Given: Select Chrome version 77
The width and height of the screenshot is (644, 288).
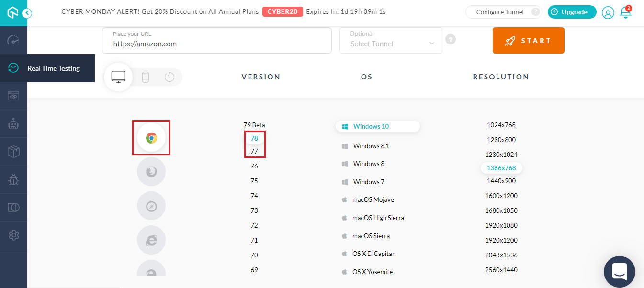Looking at the screenshot, I should click(x=254, y=151).
